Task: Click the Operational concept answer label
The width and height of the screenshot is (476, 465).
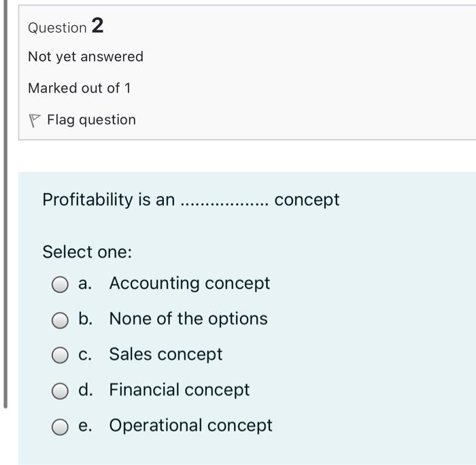Action: coord(190,425)
